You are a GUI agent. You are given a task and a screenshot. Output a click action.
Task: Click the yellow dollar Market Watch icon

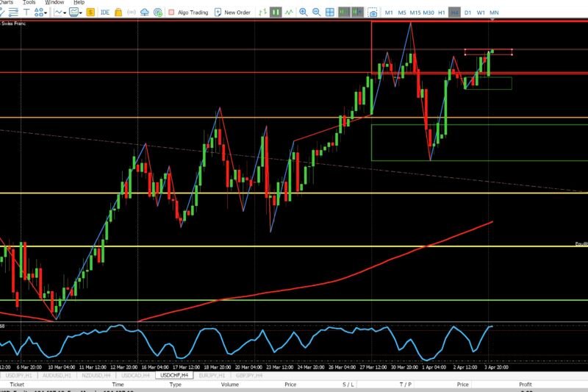click(90, 13)
